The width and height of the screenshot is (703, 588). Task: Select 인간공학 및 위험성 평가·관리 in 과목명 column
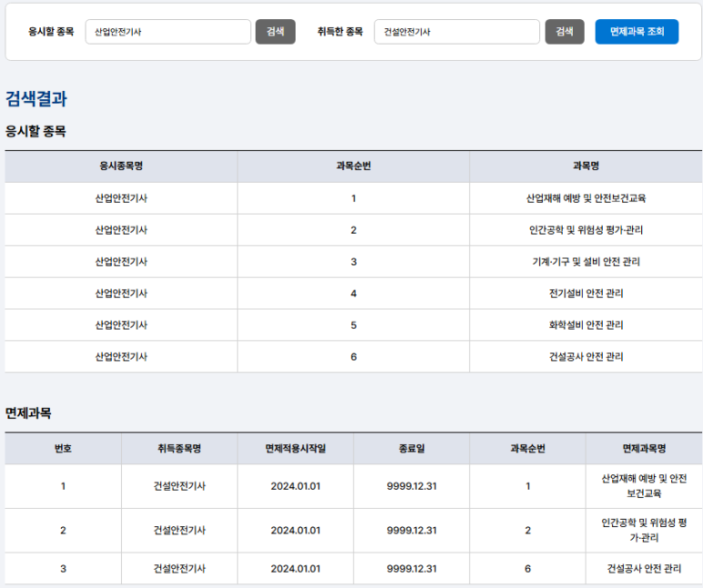pyautogui.click(x=586, y=230)
